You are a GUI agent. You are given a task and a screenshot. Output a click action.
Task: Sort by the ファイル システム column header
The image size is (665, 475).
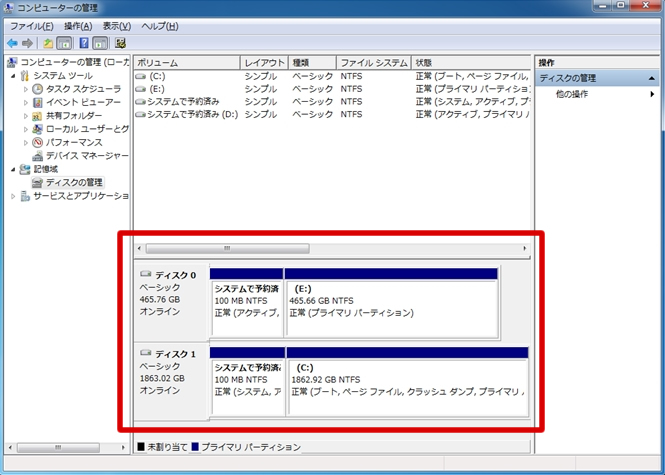[374, 63]
